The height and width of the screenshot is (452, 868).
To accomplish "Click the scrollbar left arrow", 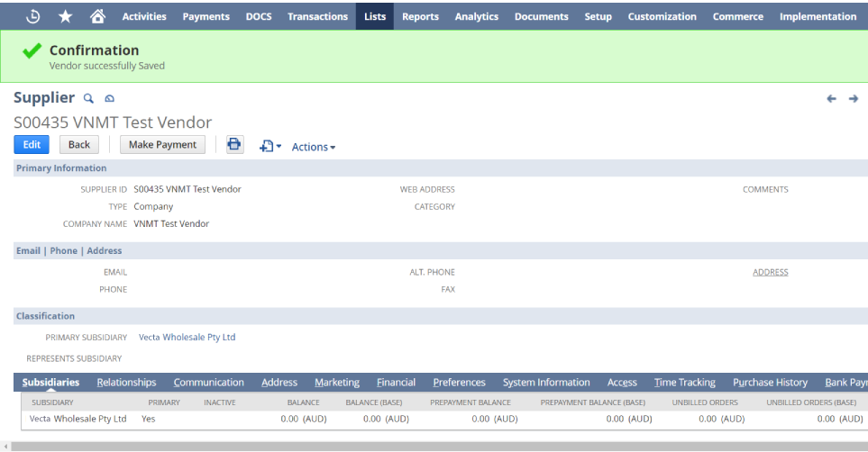I will 6,447.
